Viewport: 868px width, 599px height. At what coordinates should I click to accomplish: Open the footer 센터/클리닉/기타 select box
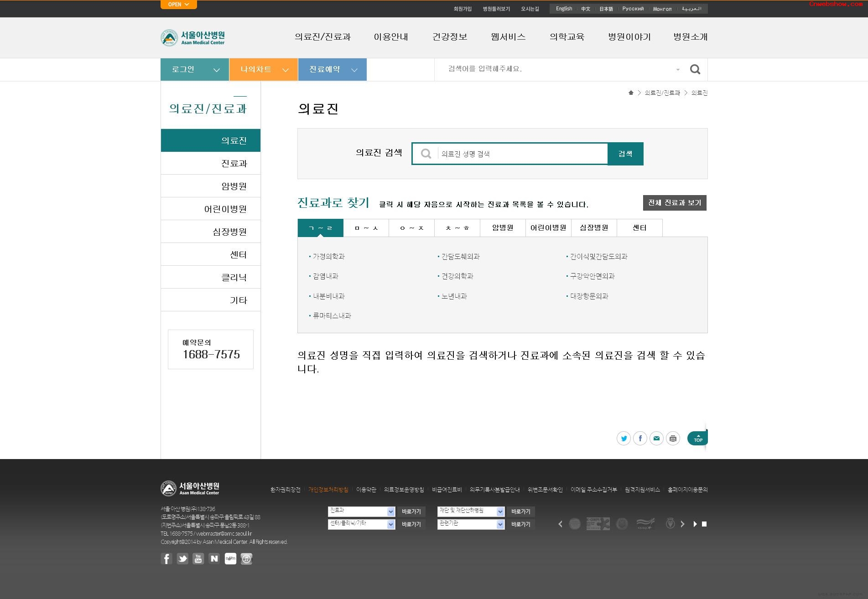[361, 524]
